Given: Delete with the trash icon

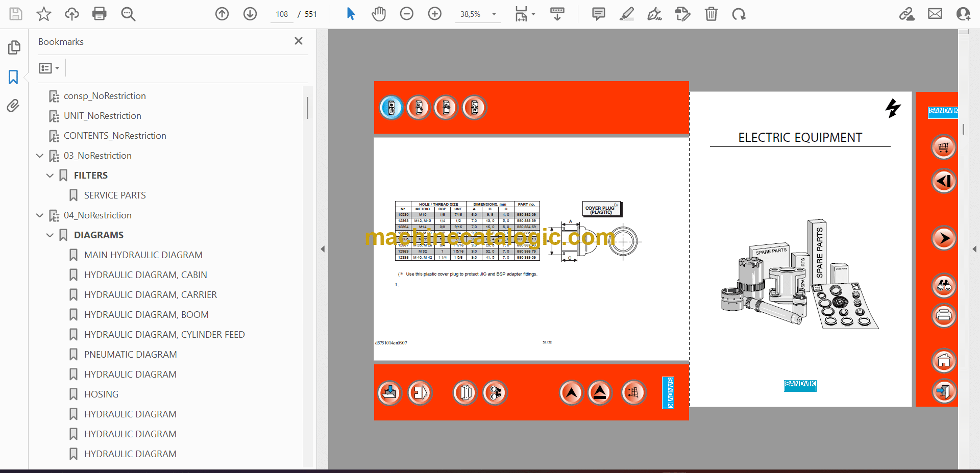Looking at the screenshot, I should point(711,14).
